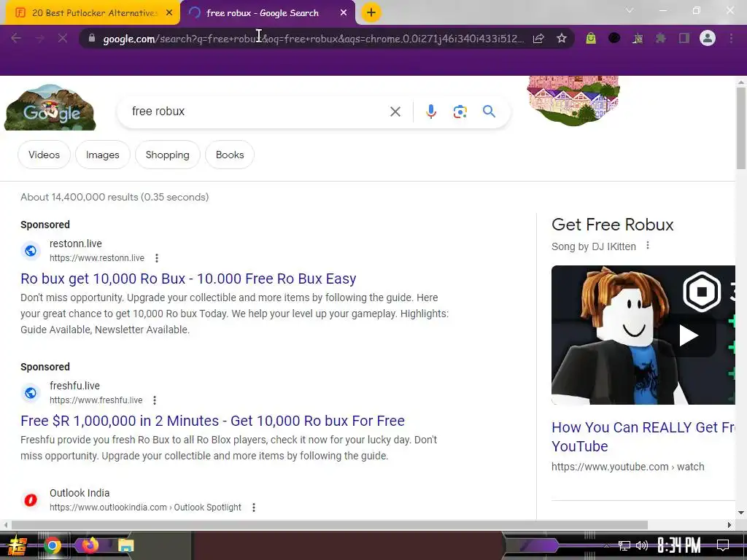Open options menu for Outlook India result
The image size is (747, 560).
[x=254, y=507]
